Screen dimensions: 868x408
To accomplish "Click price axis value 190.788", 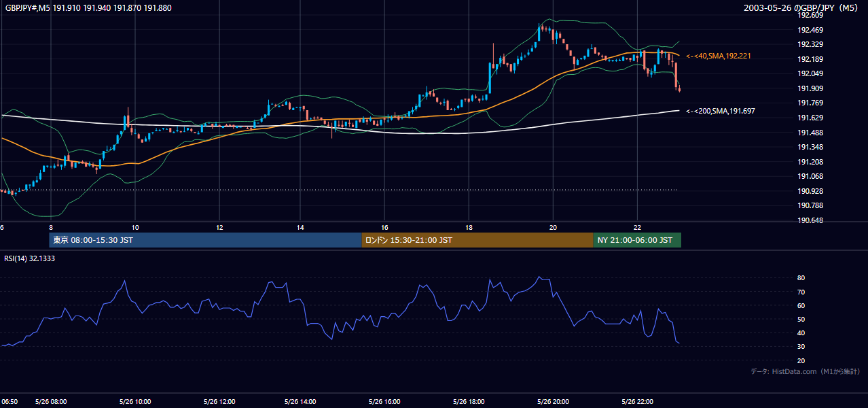I will tap(810, 205).
